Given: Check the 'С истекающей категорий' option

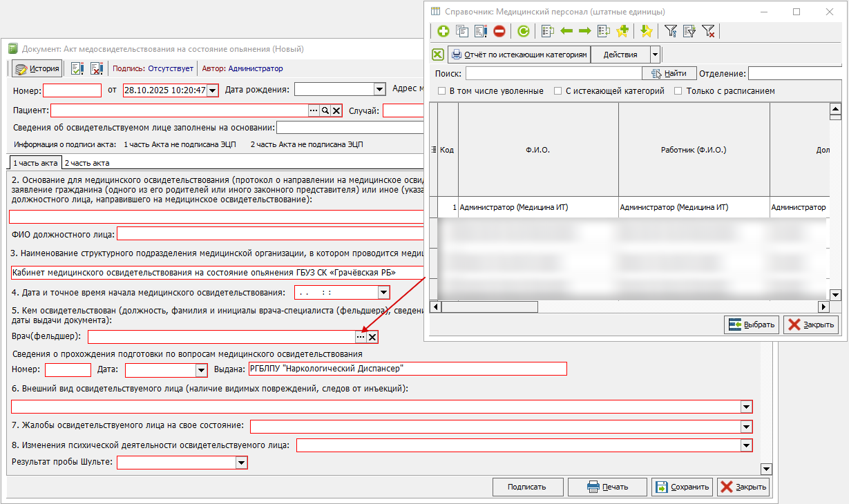Looking at the screenshot, I should pyautogui.click(x=558, y=91).
